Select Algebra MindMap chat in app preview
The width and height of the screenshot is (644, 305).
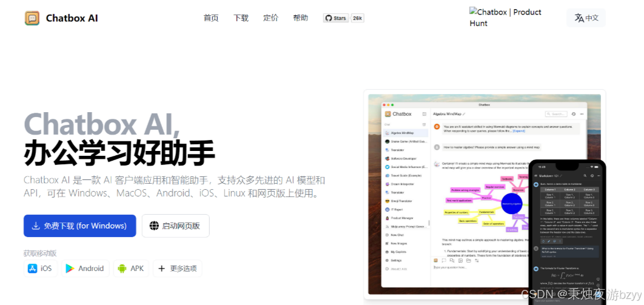point(406,133)
